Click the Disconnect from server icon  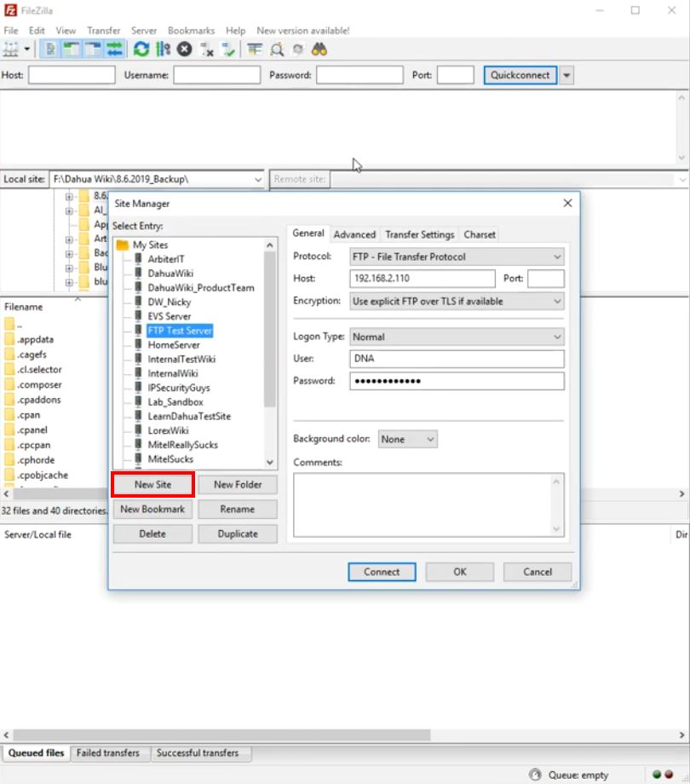click(x=207, y=49)
